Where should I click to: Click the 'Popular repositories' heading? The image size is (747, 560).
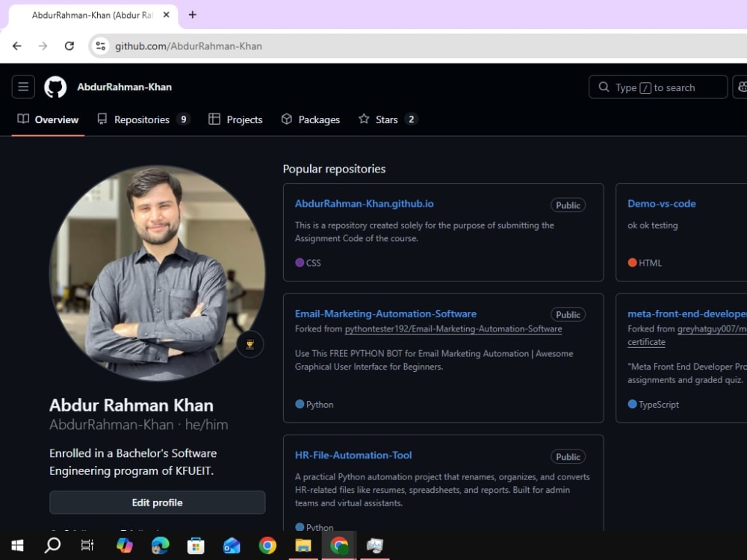334,169
